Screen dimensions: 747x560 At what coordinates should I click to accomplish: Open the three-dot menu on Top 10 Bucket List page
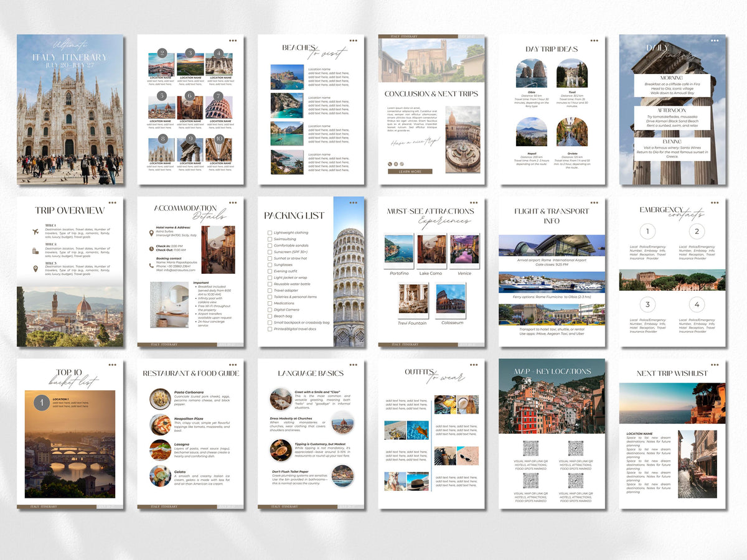coord(112,365)
